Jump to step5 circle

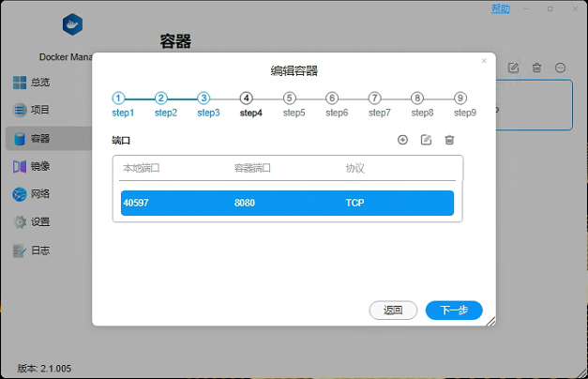pyautogui.click(x=289, y=99)
